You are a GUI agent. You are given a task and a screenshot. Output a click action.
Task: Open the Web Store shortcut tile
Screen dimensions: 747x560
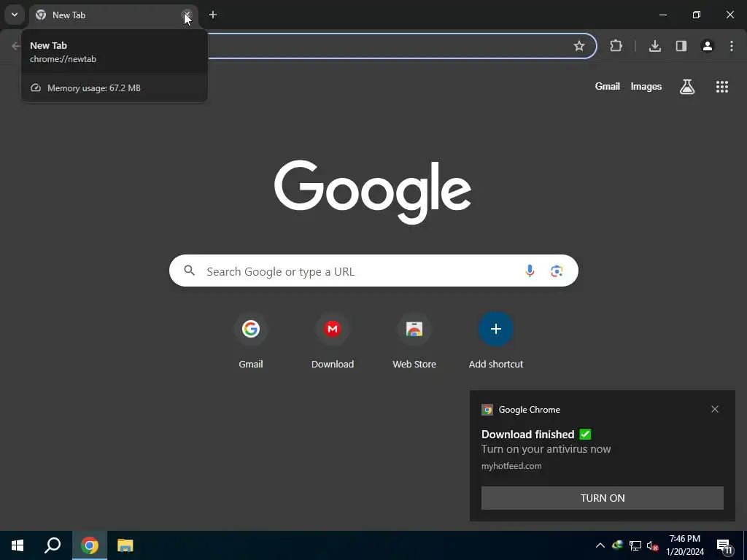click(x=414, y=341)
